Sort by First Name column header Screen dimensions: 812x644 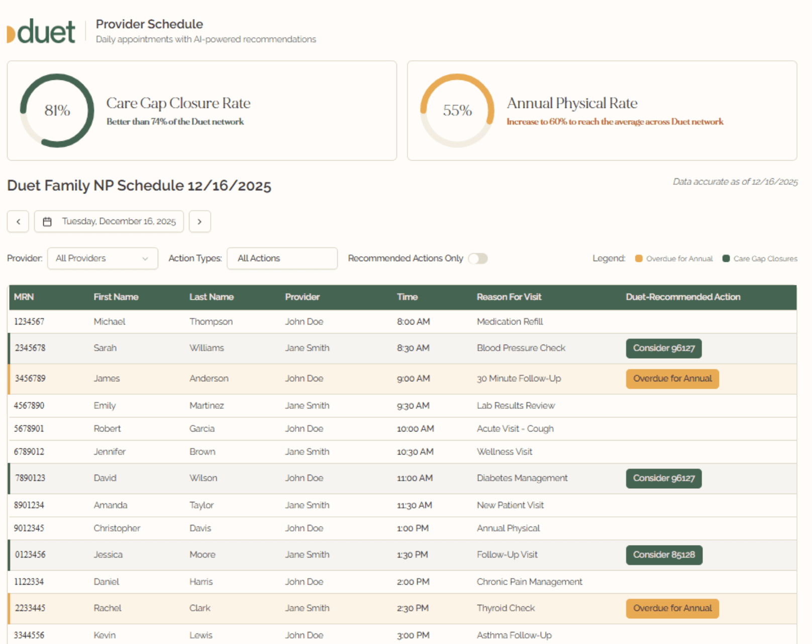point(116,297)
